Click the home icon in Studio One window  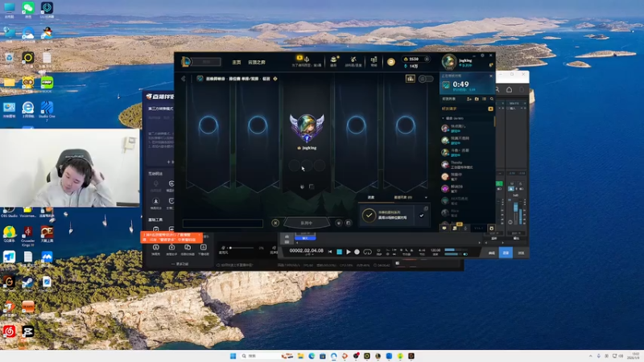(x=510, y=89)
